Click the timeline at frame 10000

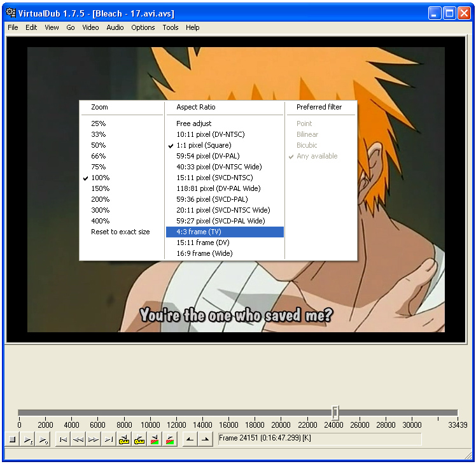tap(150, 412)
